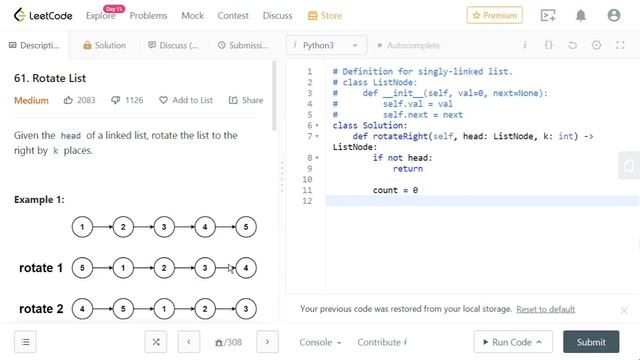Collapse the fold arrow on line 7
640x360 pixels.
(x=317, y=136)
